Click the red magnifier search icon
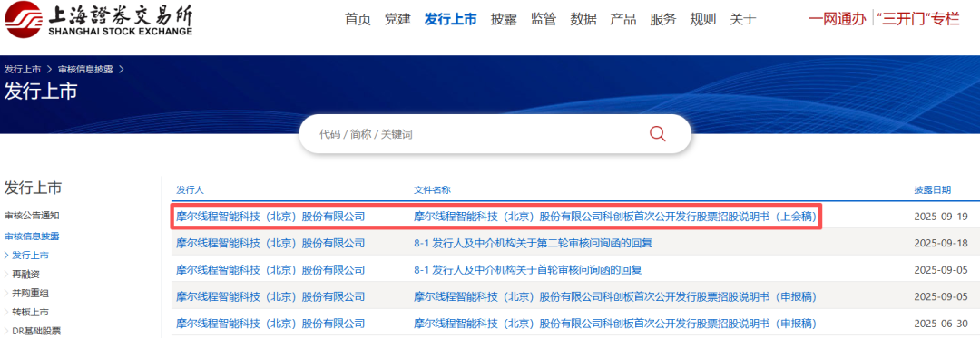Screen dimensions: 980x338 click(658, 134)
